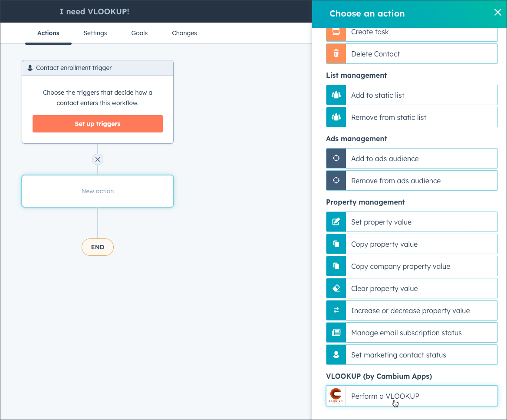Open the Changes tab
507x420 pixels.
184,33
